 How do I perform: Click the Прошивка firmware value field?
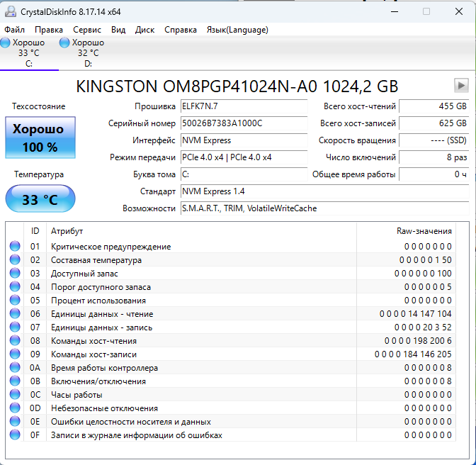click(x=243, y=106)
